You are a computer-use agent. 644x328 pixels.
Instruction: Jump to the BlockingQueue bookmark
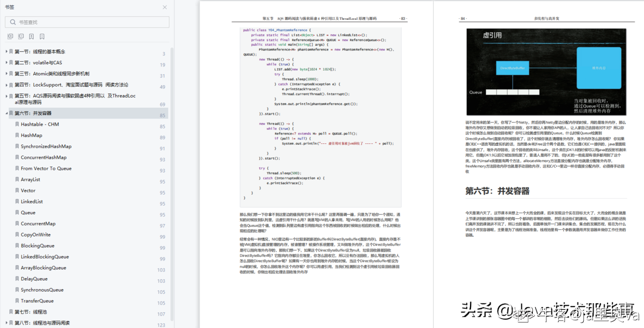click(37, 245)
